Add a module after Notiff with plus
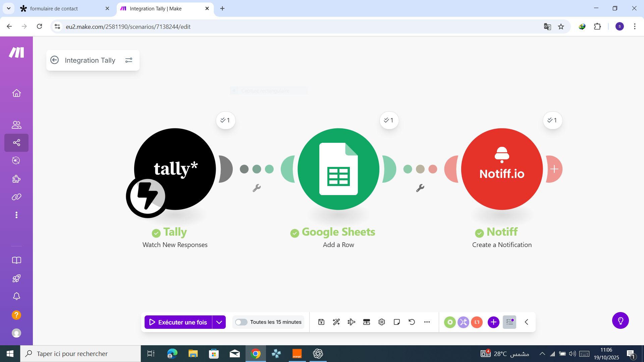The image size is (644, 362). (x=554, y=169)
